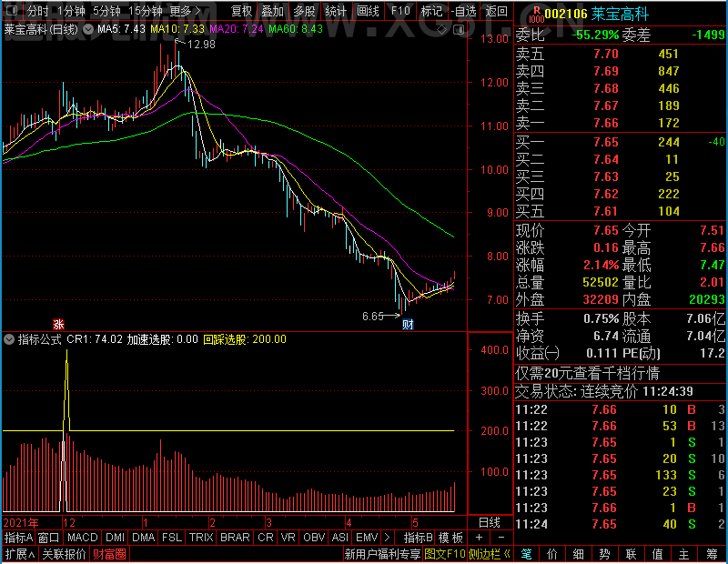Select the 联 linked tab
Screen dimensions: 728x564
click(631, 554)
